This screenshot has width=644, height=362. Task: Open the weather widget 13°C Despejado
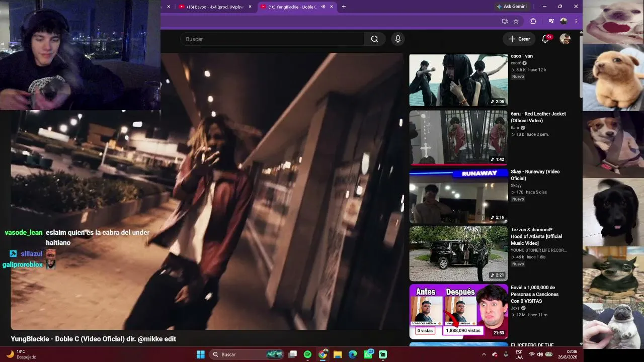[21, 354]
